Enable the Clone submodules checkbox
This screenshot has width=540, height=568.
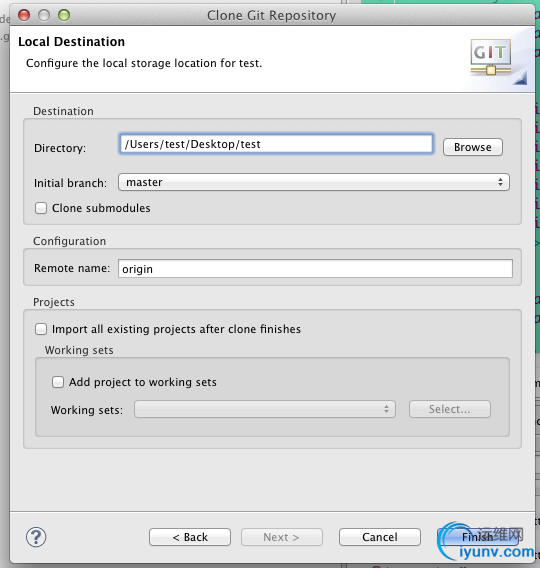click(x=41, y=208)
